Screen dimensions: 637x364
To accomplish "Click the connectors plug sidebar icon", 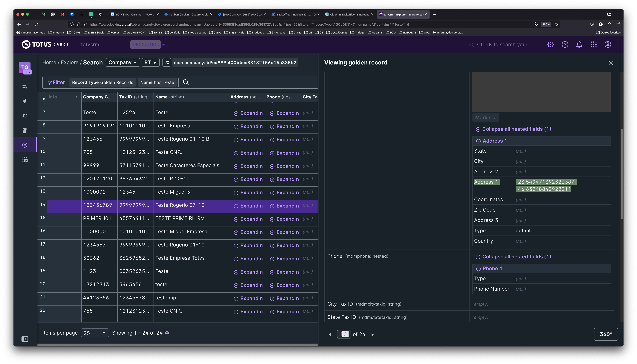I will [x=25, y=101].
